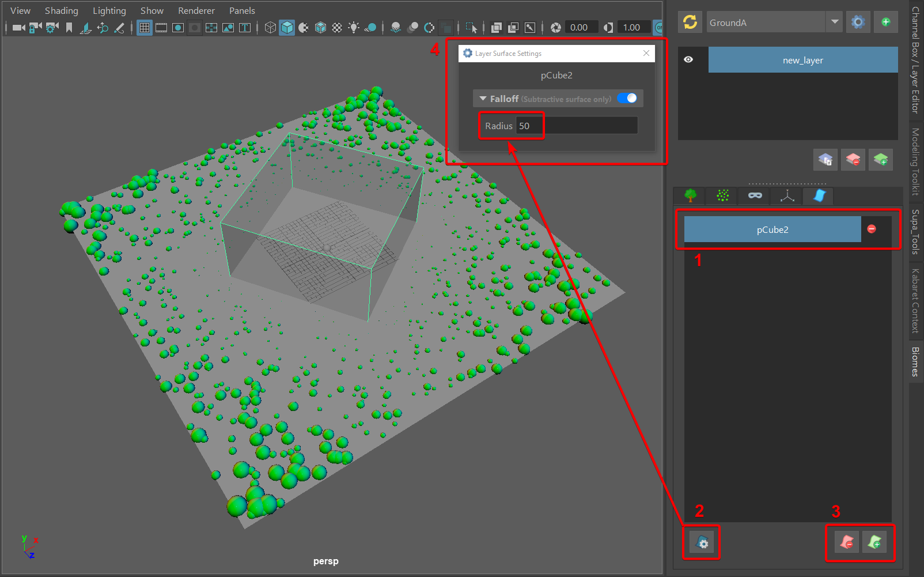The image size is (924, 577).
Task: Click the XRay Joints icon
Action: tap(530, 27)
